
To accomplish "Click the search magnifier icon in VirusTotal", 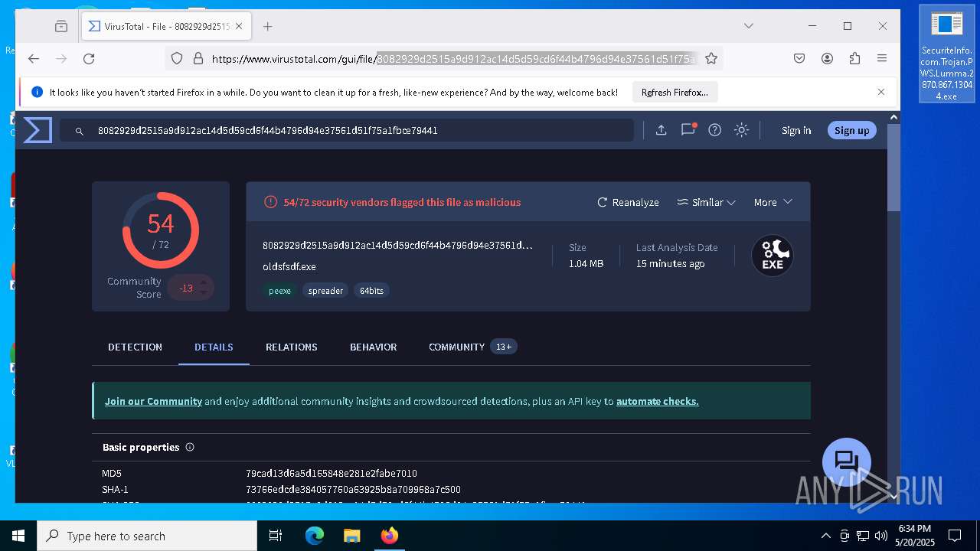I will tap(79, 131).
